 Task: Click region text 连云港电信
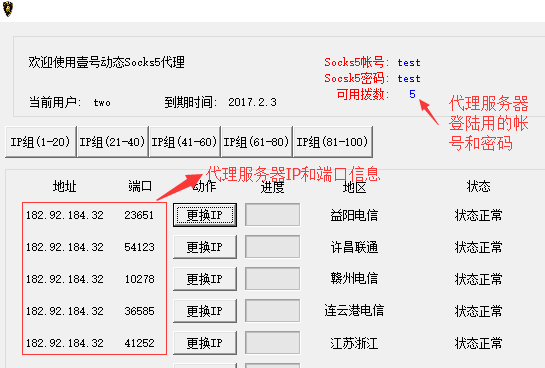(x=354, y=311)
